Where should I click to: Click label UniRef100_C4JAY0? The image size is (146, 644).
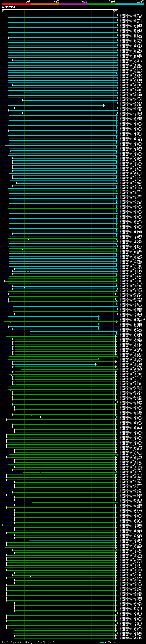[131, 27]
